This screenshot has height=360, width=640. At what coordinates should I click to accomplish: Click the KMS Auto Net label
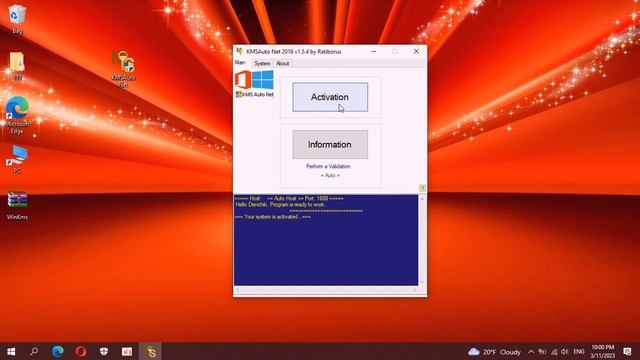(x=255, y=95)
